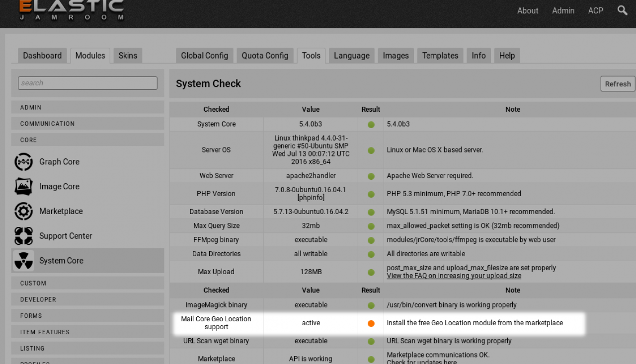Open the Quota Config tab

pos(265,56)
